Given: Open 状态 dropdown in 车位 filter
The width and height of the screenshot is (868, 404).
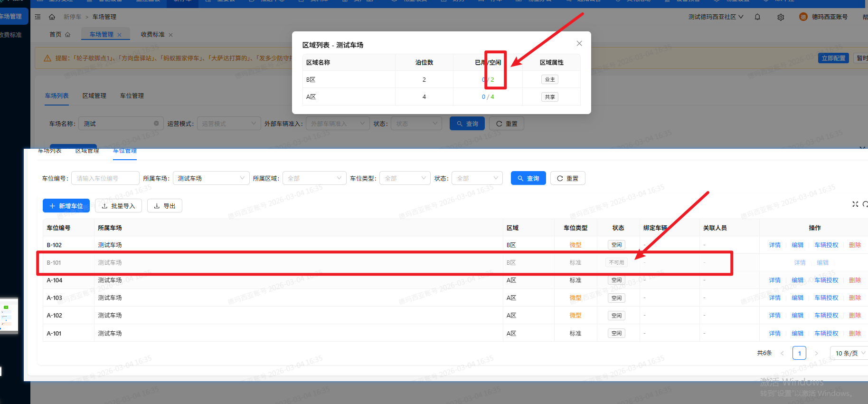Looking at the screenshot, I should [x=477, y=178].
